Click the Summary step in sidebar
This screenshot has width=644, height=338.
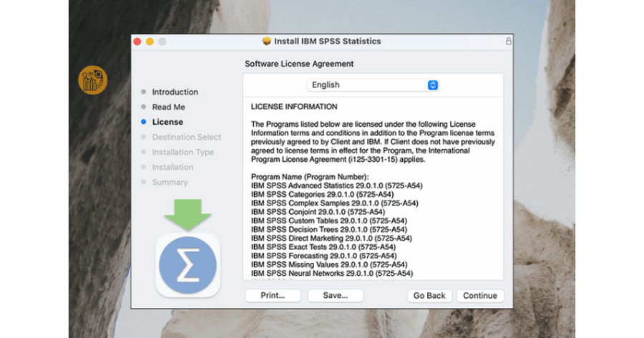[x=170, y=183]
